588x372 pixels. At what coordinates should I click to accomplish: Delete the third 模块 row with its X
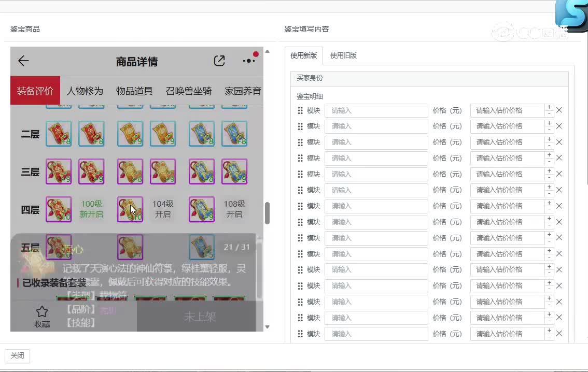[x=559, y=142]
